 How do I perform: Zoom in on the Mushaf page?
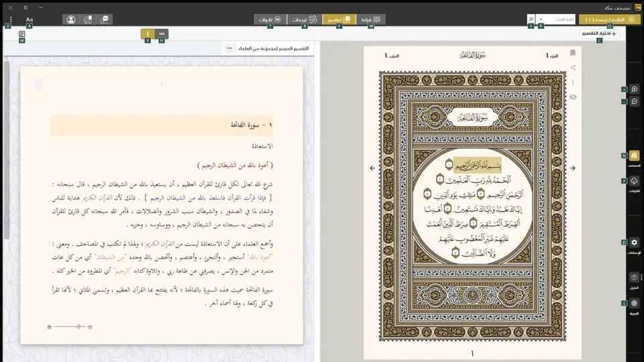click(635, 89)
